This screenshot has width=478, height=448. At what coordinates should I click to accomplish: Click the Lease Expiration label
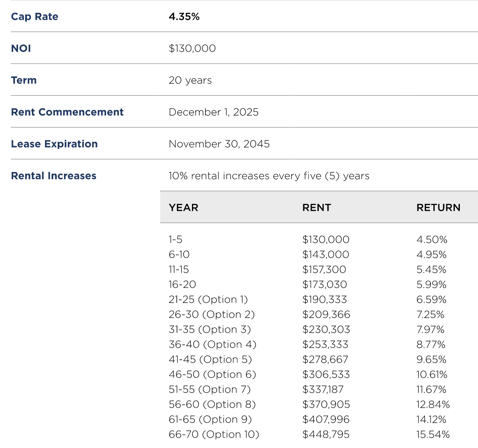[54, 144]
